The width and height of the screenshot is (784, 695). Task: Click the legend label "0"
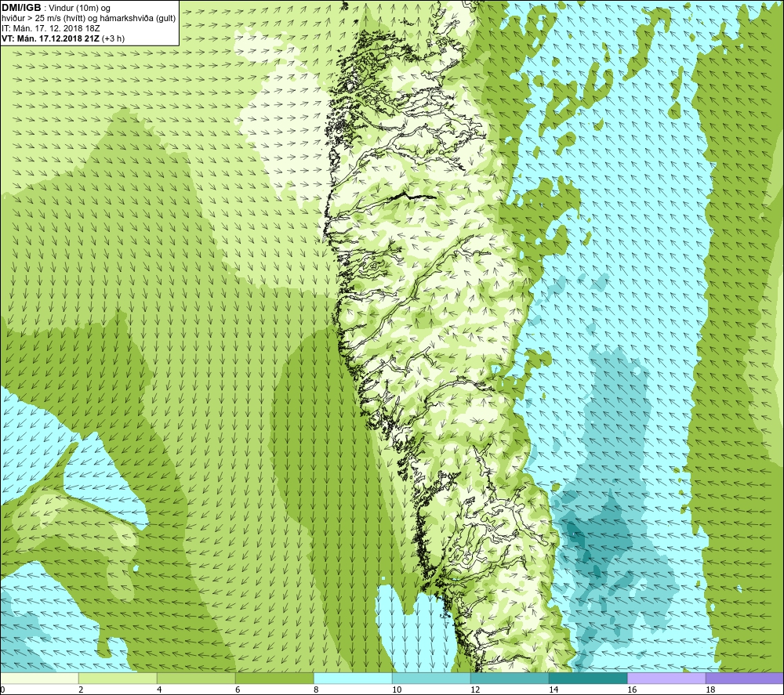[2, 690]
